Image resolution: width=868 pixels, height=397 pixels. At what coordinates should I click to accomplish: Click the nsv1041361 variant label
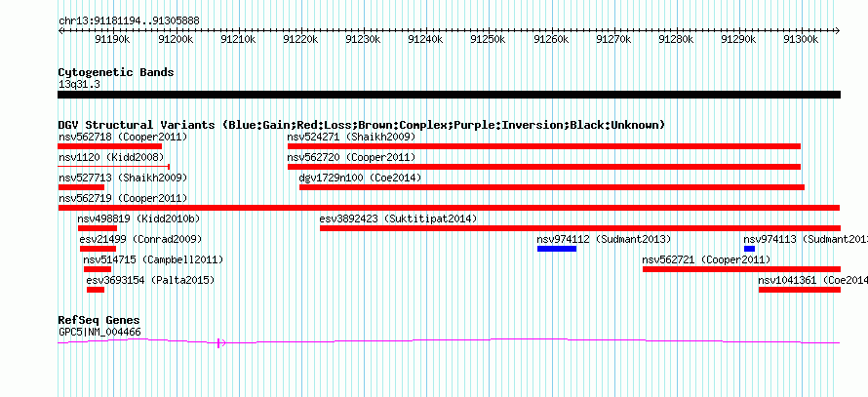pyautogui.click(x=813, y=280)
